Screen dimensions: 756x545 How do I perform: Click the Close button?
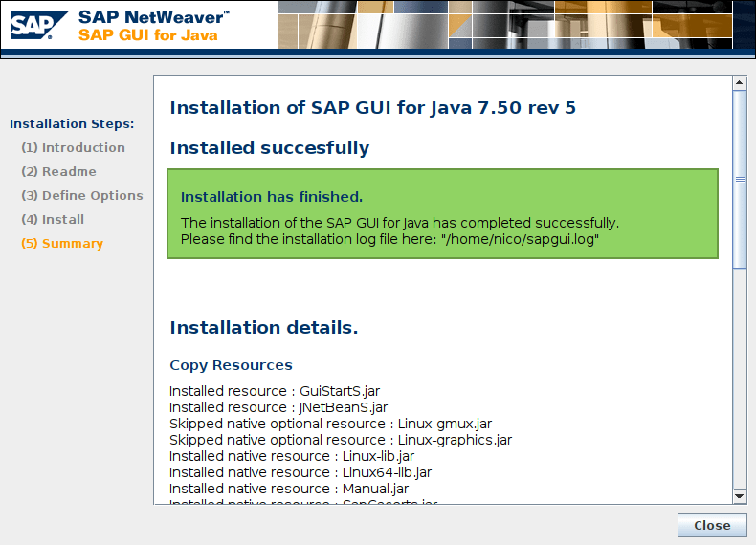tap(712, 525)
